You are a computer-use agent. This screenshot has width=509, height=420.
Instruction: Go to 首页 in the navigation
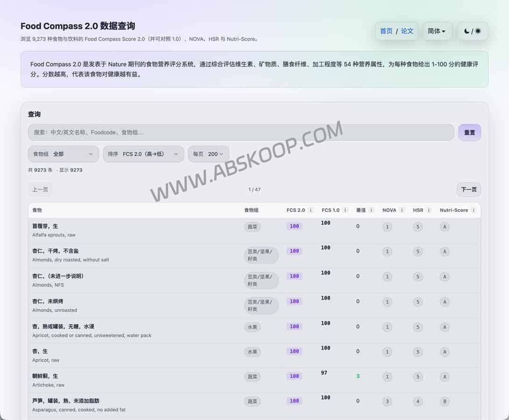[386, 31]
